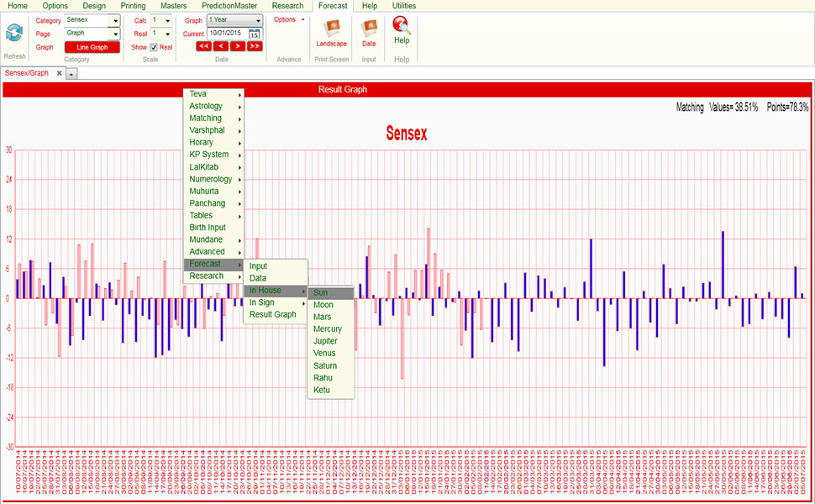Open the Data input icon

pos(369,28)
